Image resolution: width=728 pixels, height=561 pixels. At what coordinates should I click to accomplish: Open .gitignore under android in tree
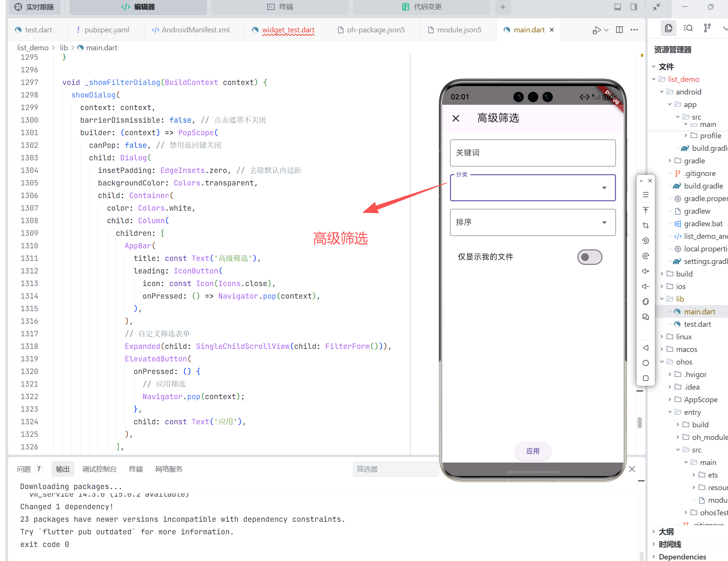point(700,173)
